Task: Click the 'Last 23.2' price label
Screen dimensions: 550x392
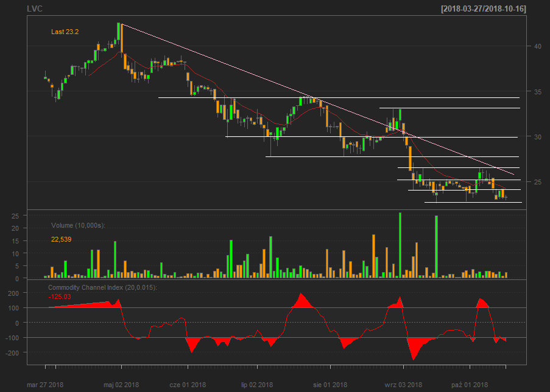Action: [x=65, y=32]
